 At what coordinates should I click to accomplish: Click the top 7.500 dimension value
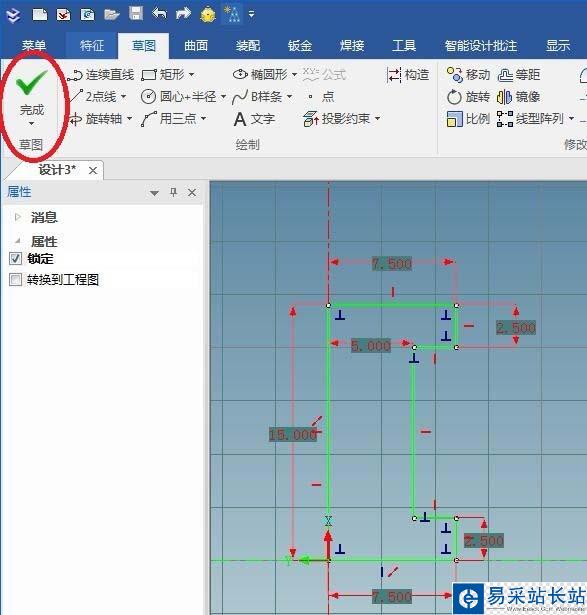tap(392, 264)
